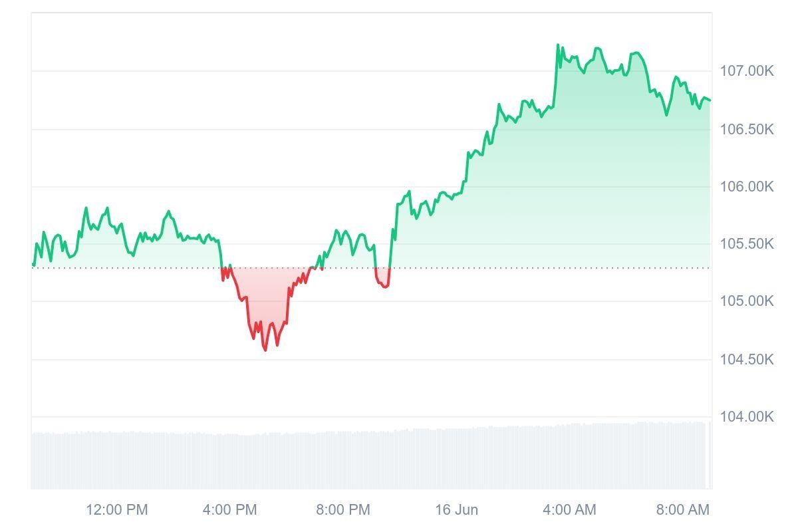This screenshot has width=798, height=532.
Task: Click the small red dip before 16 Jun
Action: (384, 285)
